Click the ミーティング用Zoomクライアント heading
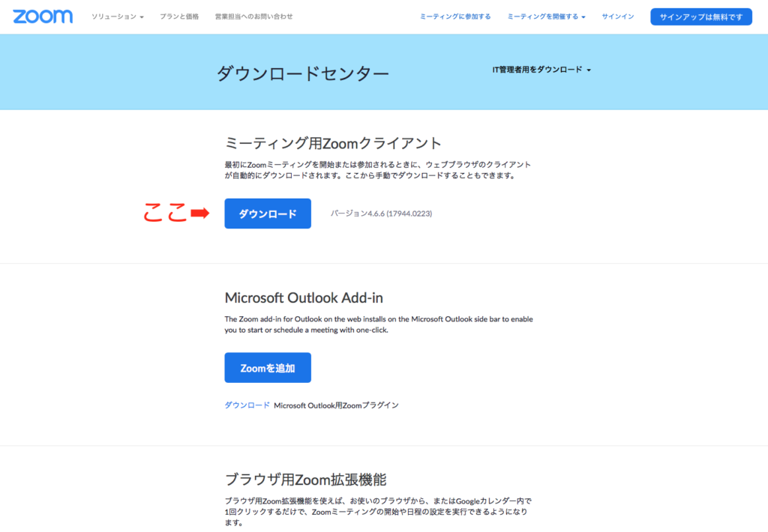Image resolution: width=768 pixels, height=532 pixels. pos(333,143)
